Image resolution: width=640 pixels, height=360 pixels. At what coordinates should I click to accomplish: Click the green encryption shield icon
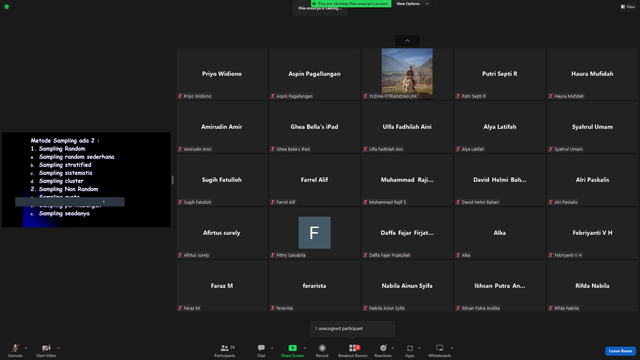(7, 7)
